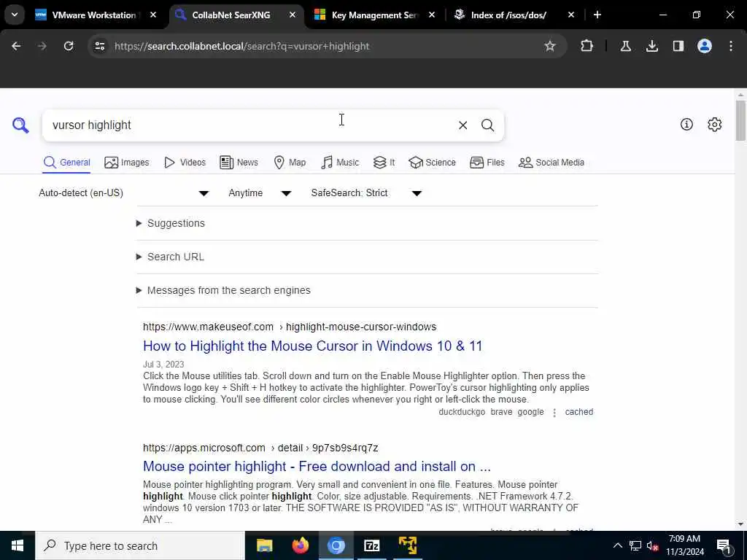Open the Chrome profile avatar
The height and width of the screenshot is (560, 747).
[704, 46]
